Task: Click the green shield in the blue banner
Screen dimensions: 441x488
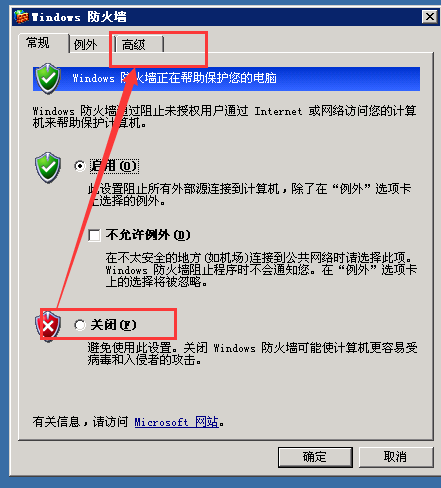Action: 48,79
